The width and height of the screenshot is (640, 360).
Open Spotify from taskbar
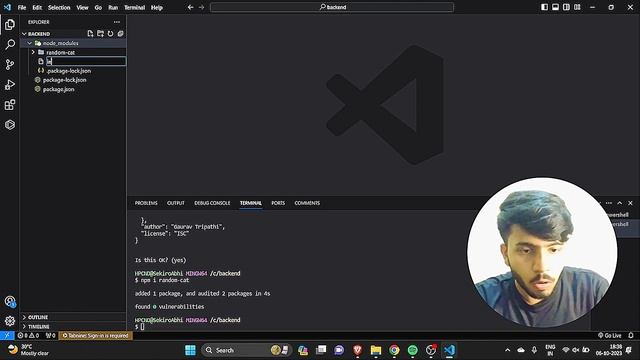point(413,350)
